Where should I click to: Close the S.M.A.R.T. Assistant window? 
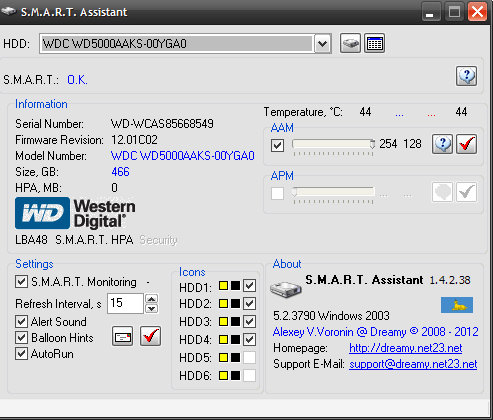pos(477,12)
